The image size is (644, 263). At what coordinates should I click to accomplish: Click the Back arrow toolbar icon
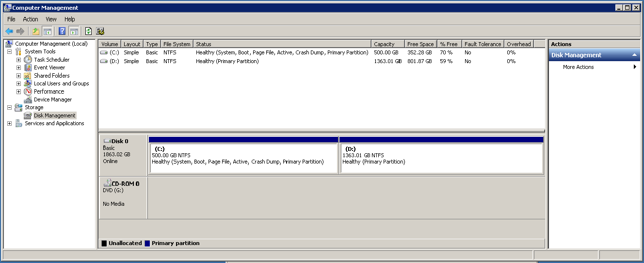[9, 31]
